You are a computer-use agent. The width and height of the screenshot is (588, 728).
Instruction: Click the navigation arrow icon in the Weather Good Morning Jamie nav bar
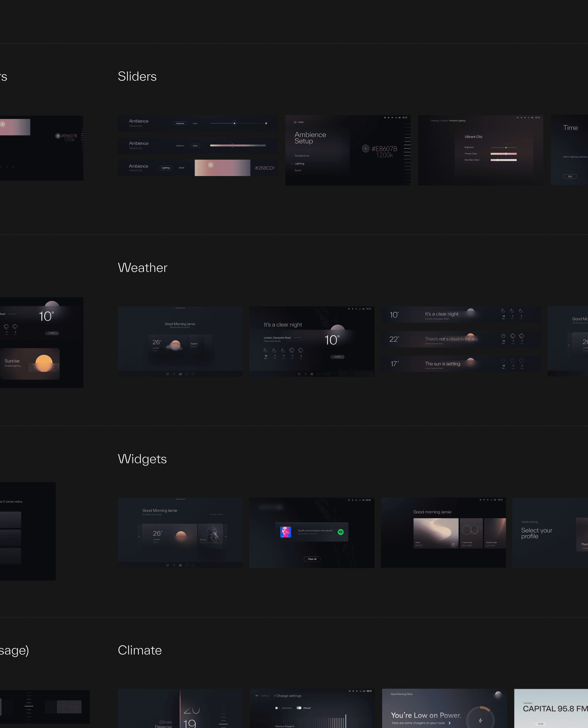pos(174,374)
